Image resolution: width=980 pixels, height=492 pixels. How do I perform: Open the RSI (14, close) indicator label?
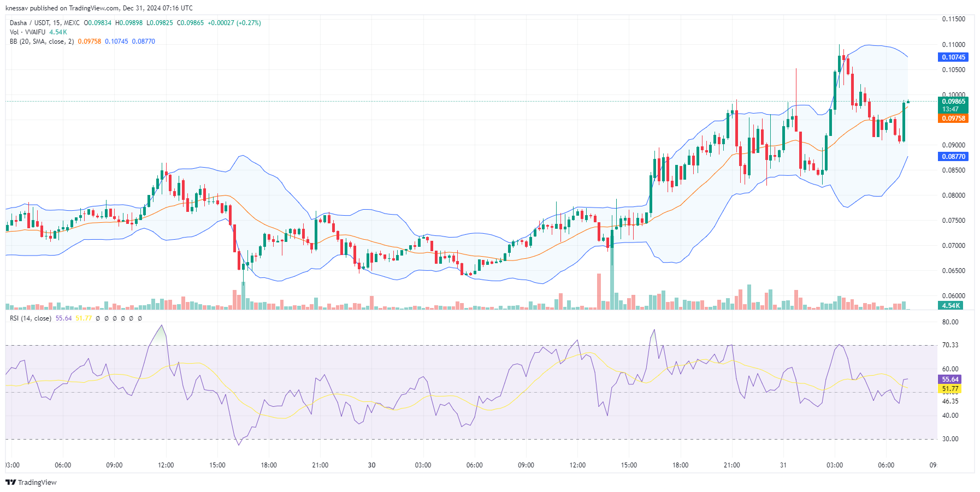31,318
